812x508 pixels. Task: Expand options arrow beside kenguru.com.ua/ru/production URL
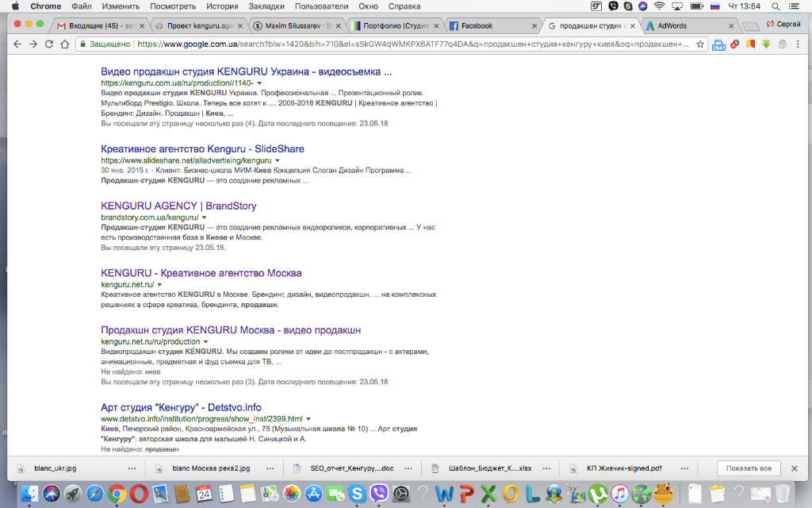[259, 83]
